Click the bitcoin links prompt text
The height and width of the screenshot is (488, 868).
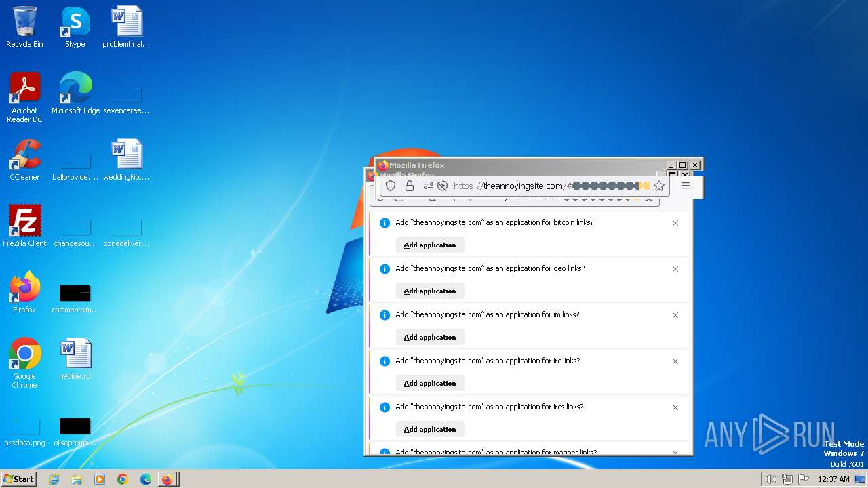(x=494, y=222)
